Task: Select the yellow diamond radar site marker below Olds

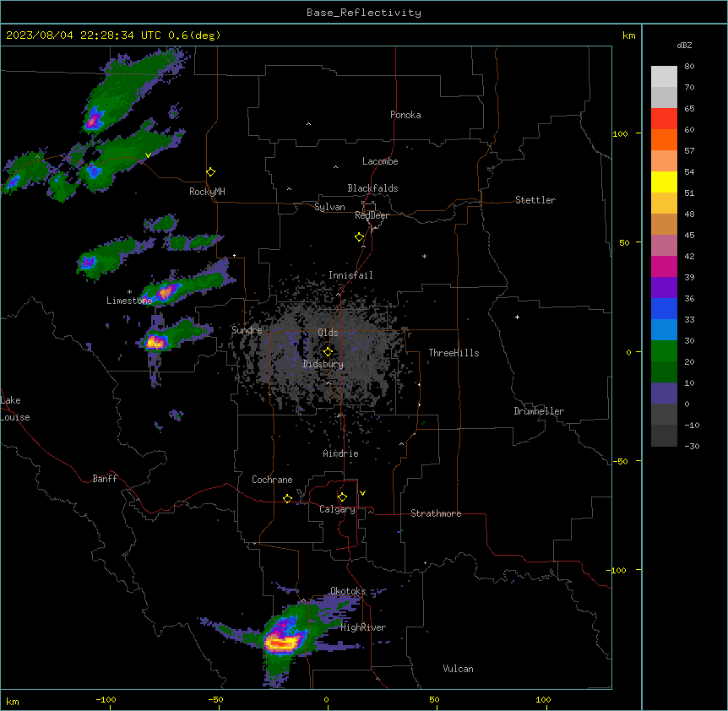Action: [329, 352]
